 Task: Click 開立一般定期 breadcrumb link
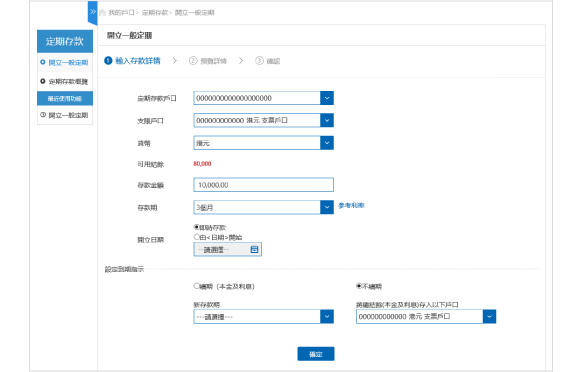pyautogui.click(x=194, y=13)
